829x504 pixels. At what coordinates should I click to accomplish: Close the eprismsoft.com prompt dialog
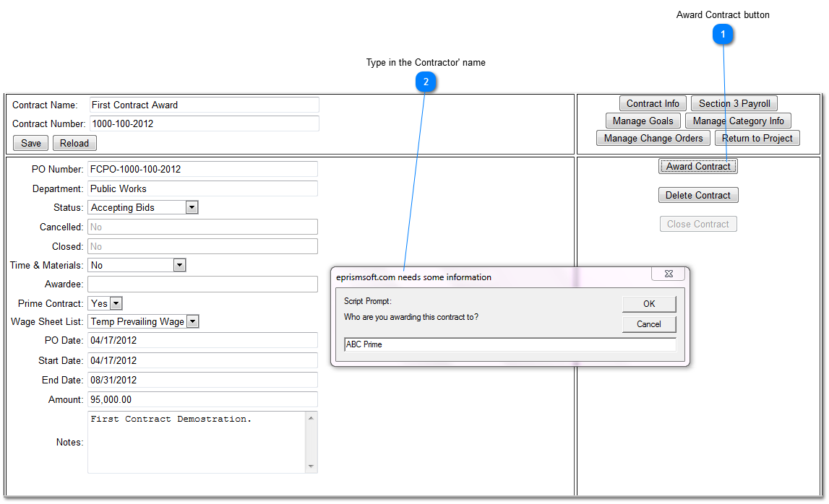click(668, 274)
